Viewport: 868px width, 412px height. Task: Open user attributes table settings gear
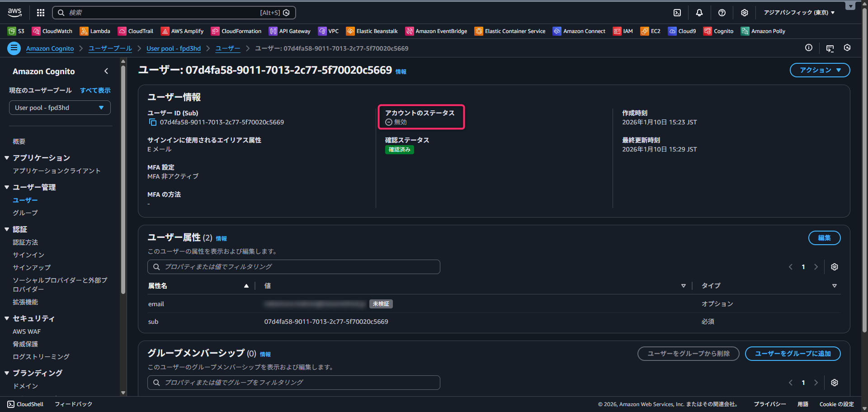pyautogui.click(x=835, y=267)
